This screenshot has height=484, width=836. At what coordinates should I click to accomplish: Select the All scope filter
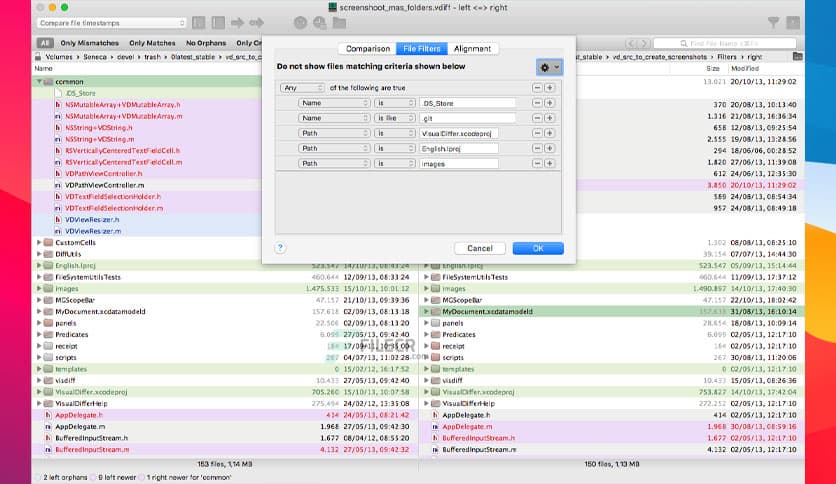point(45,43)
